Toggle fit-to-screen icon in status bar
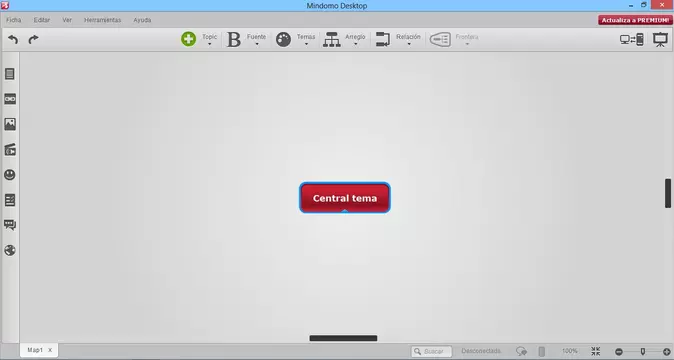 (595, 351)
